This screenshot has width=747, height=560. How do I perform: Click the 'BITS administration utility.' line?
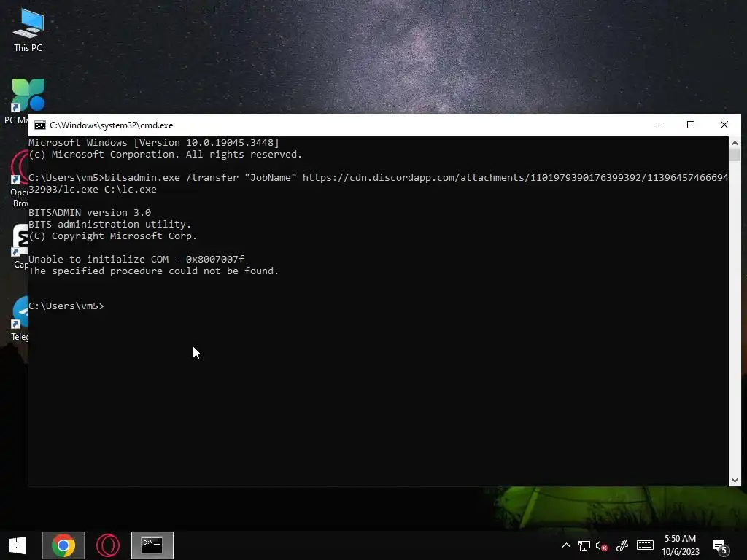[109, 225]
